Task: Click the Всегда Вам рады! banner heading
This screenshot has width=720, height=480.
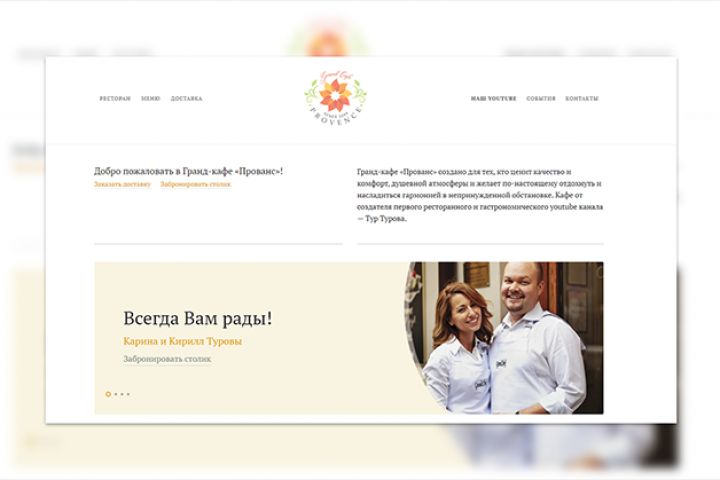Action: pyautogui.click(x=197, y=318)
